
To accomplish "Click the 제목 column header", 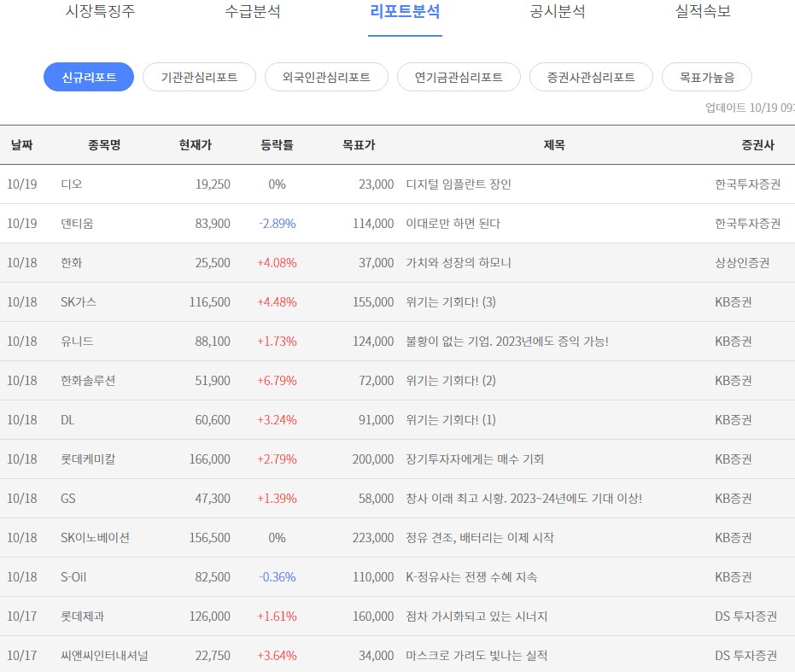I will 554,145.
